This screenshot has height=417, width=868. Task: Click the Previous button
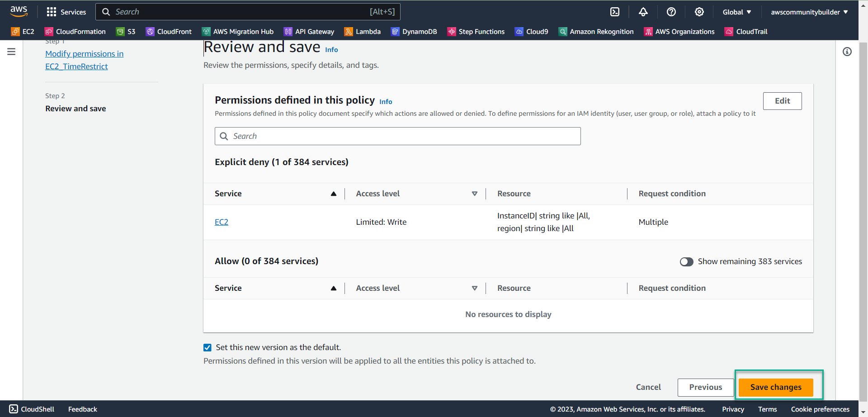[x=705, y=387]
